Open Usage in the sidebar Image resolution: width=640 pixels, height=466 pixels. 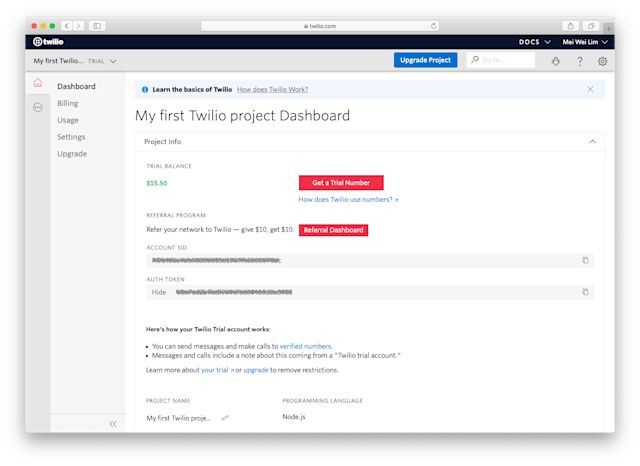(x=68, y=120)
